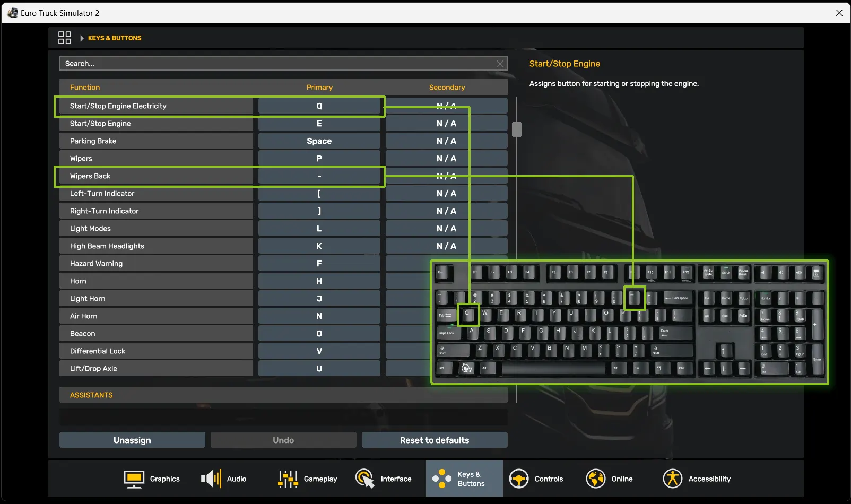The image size is (851, 504).
Task: Click the Online globe icon
Action: click(596, 479)
